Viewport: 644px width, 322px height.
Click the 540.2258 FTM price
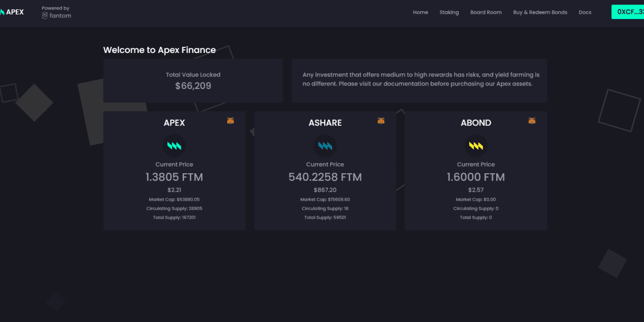click(x=325, y=177)
